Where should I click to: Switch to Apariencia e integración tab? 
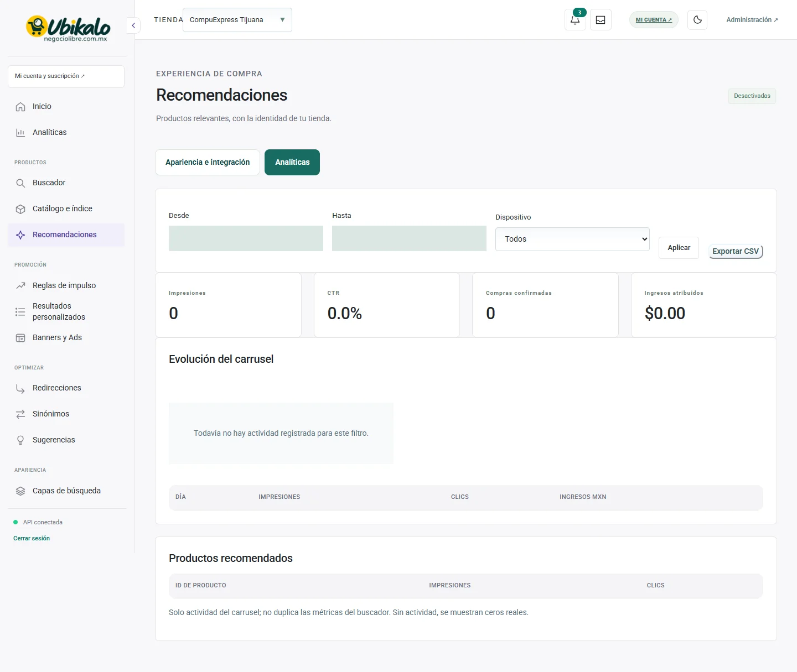[x=208, y=162]
